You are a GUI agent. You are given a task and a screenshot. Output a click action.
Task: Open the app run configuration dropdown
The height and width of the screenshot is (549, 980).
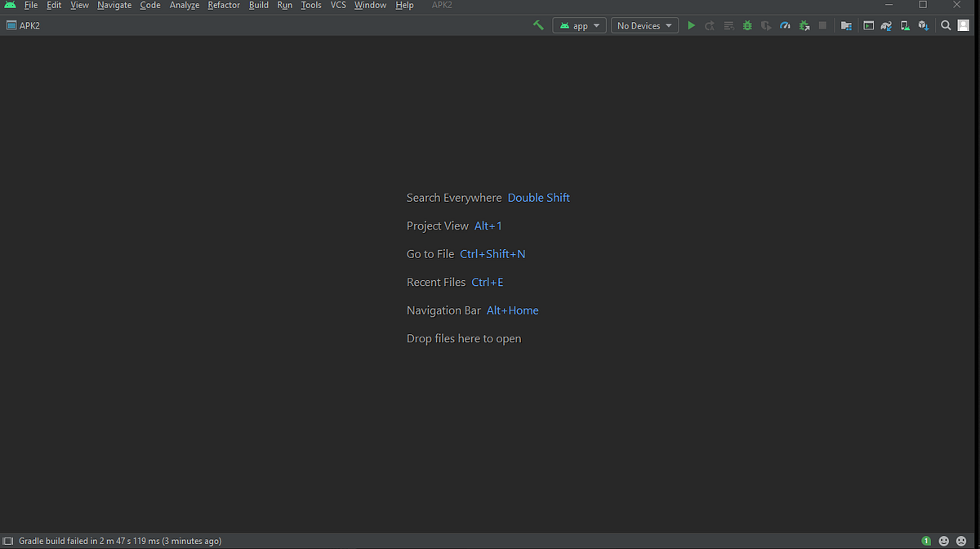click(x=579, y=25)
